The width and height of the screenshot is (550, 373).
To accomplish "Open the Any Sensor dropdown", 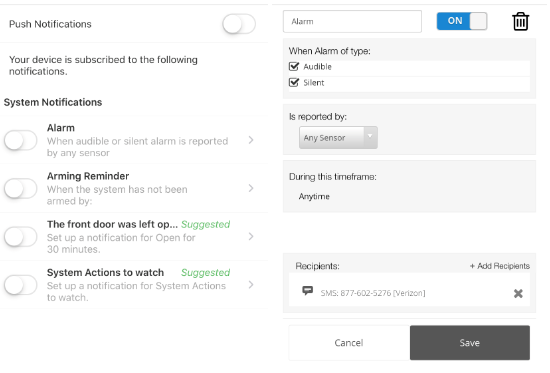I will tap(338, 138).
